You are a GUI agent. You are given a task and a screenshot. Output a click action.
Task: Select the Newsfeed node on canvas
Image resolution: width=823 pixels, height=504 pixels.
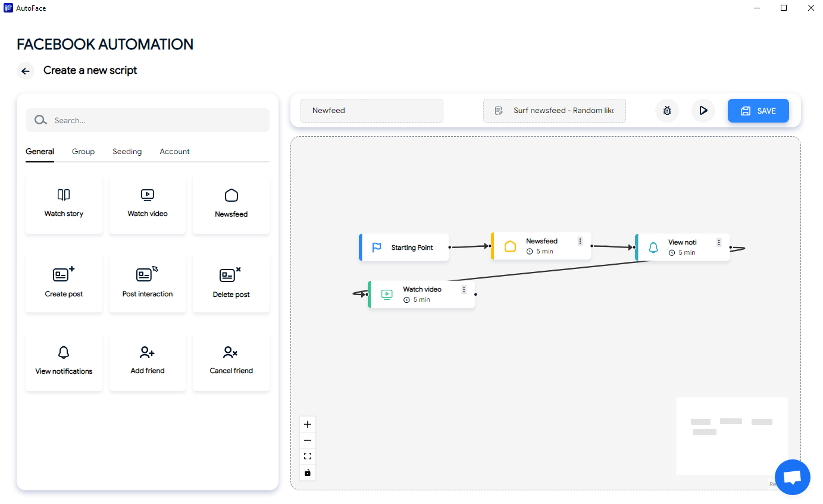tap(541, 246)
